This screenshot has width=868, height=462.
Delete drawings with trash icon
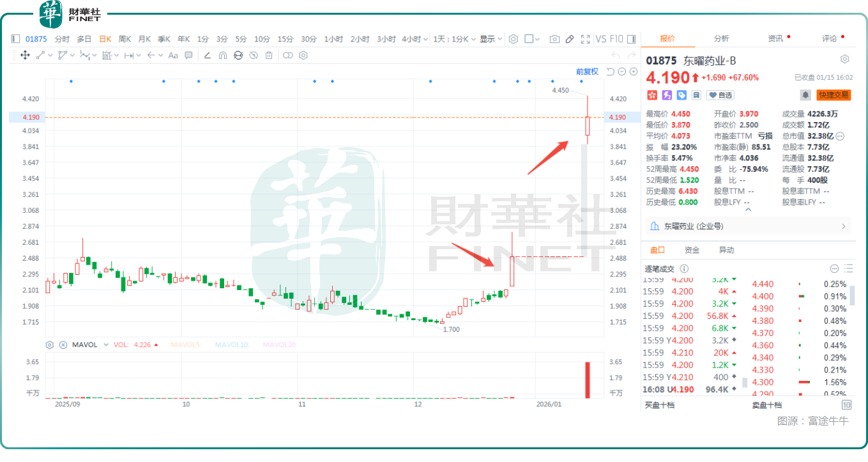269,56
